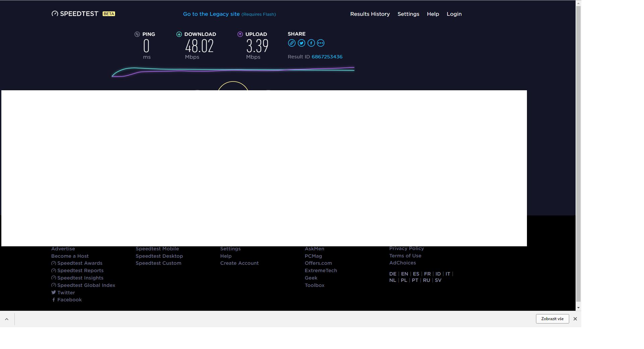The height and width of the screenshot is (349, 644).
Task: Open the Settings header menu item
Action: [x=408, y=14]
